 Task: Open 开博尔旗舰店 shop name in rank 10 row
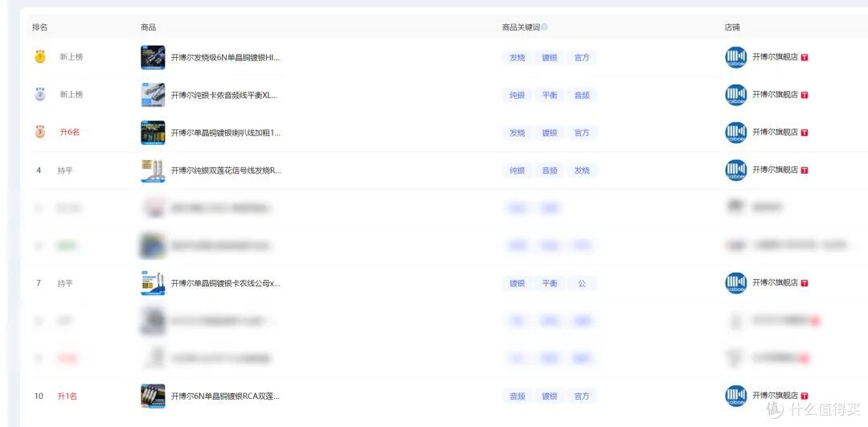pos(775,396)
